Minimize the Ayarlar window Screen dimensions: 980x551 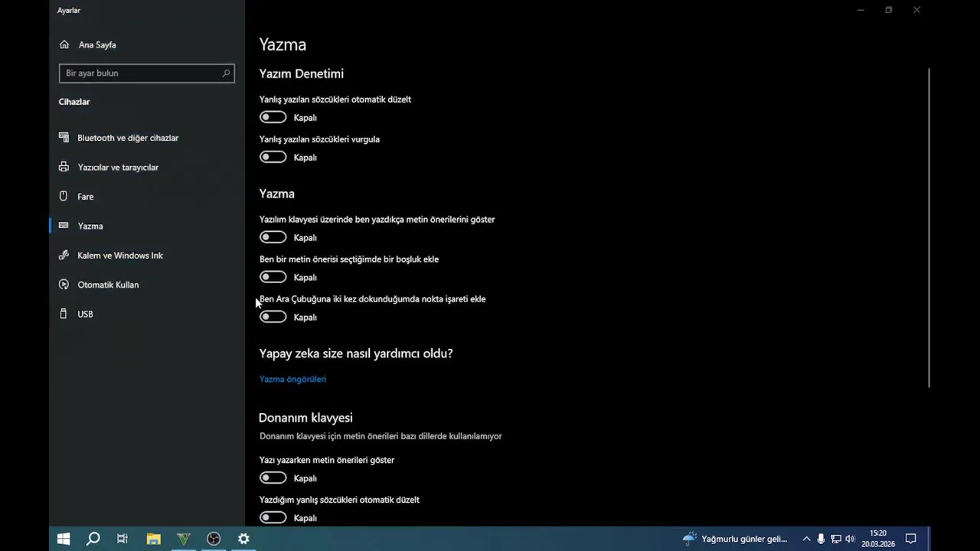click(861, 10)
